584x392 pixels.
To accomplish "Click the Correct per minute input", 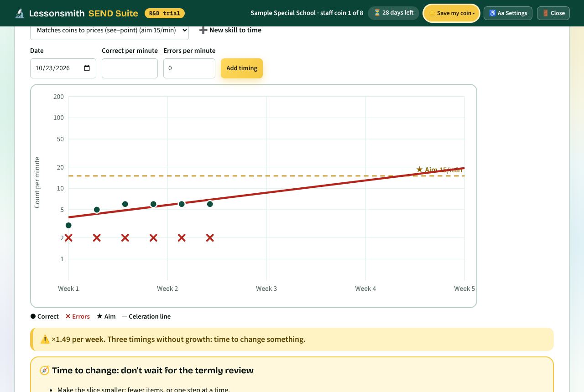I will click(x=130, y=68).
